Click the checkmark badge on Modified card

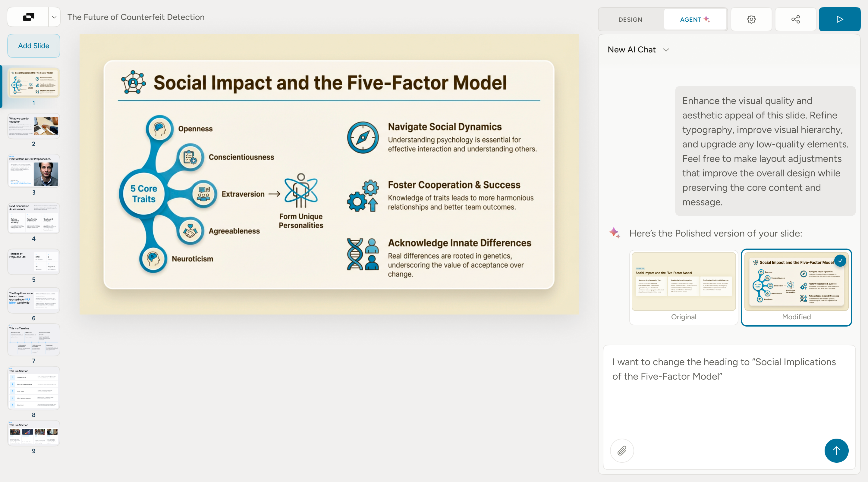(x=840, y=261)
